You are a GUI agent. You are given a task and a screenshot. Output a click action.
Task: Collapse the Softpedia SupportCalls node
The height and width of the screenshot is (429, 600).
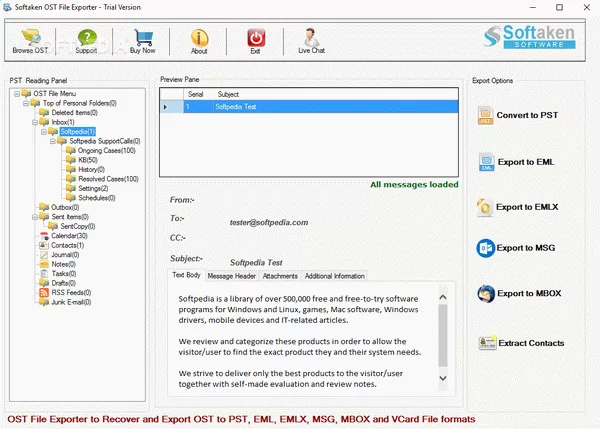[53, 141]
